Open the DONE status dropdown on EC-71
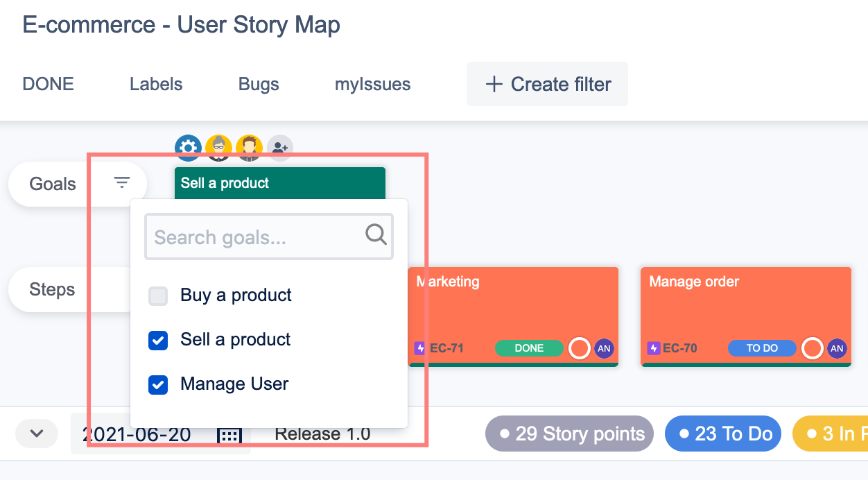 529,348
